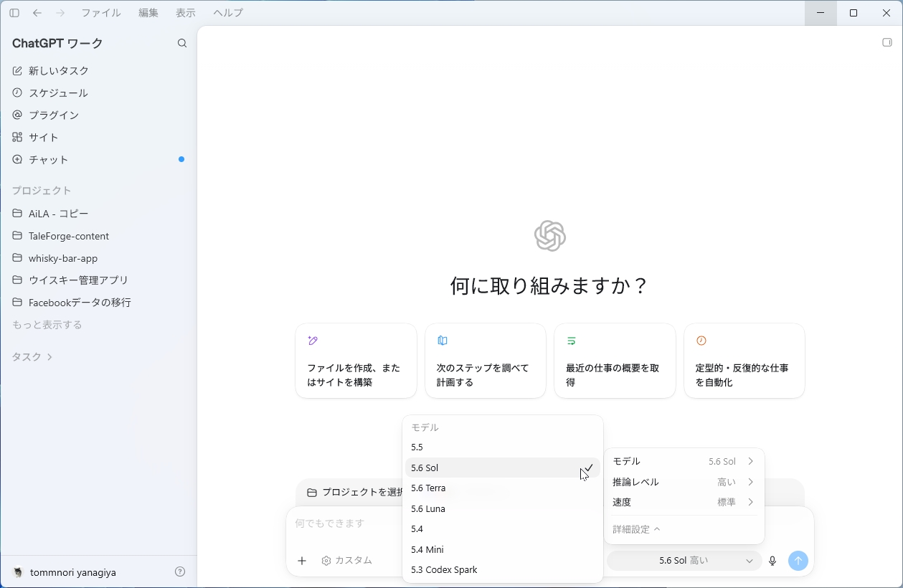Toggle the sidebar panel icon
This screenshot has height=588, width=903.
click(14, 13)
